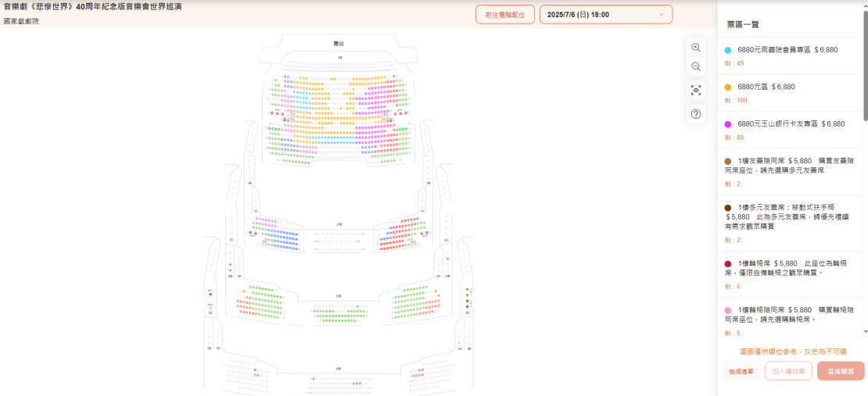
Task: Choose the 1樓友善陪同席 brown dot
Action: [x=728, y=162]
